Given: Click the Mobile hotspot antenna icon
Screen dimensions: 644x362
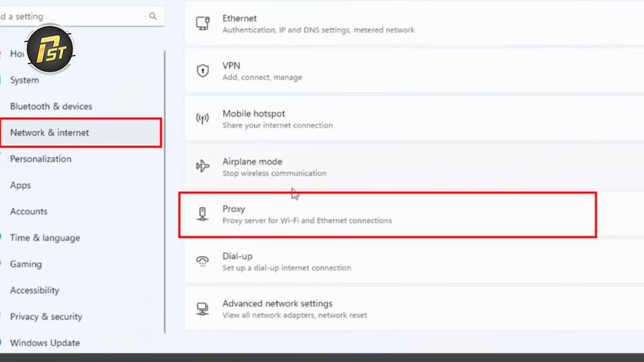Looking at the screenshot, I should point(203,119).
